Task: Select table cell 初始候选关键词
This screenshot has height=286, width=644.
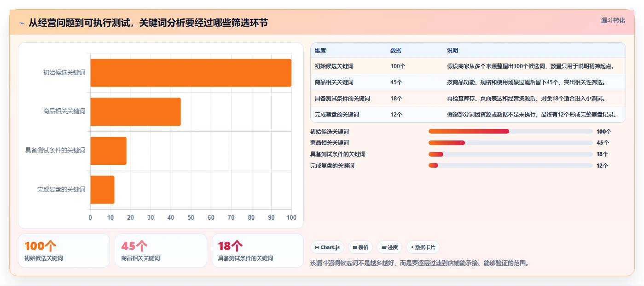Action: point(334,66)
